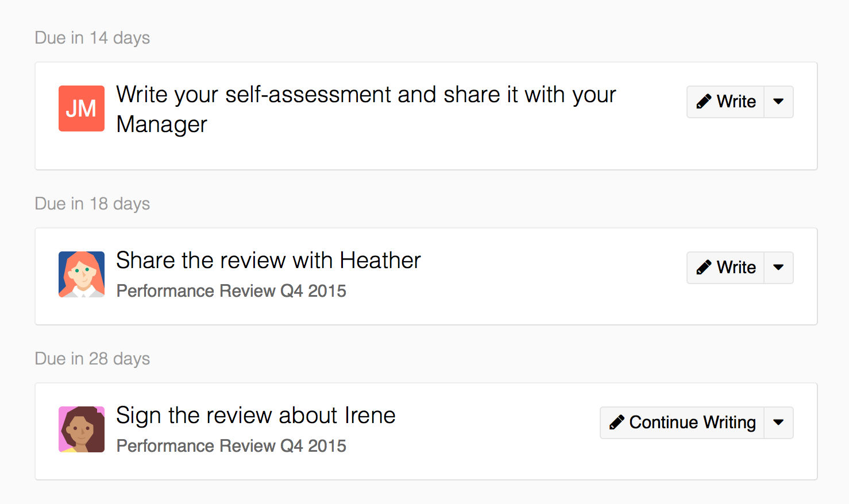Screen dimensions: 849x504
Task: Open Heather's red-haired avatar
Action: (x=82, y=274)
